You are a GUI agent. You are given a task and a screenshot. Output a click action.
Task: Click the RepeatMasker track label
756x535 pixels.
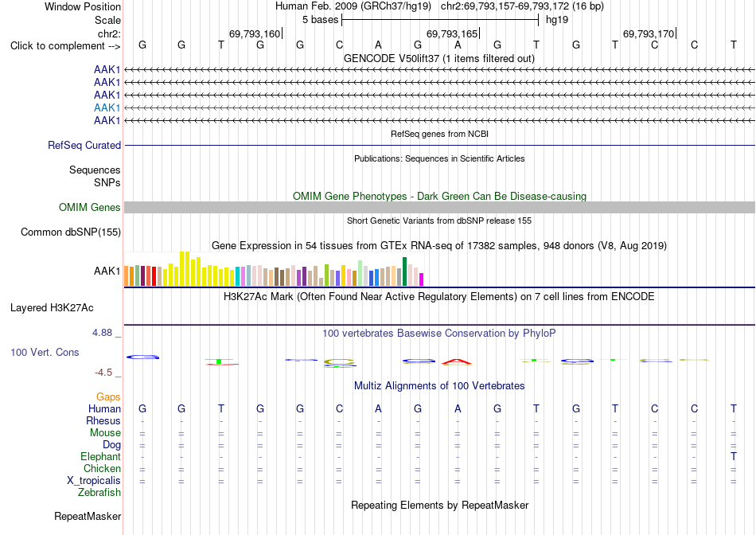pos(88,516)
